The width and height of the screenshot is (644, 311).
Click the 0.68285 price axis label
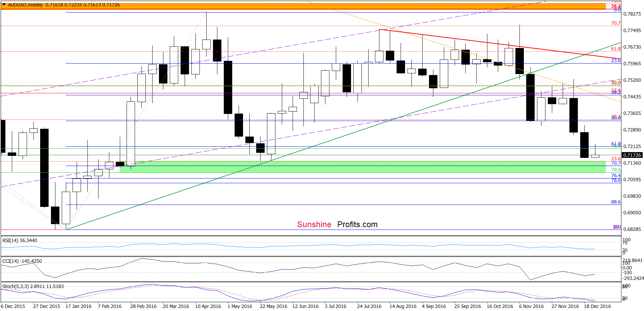pos(632,229)
